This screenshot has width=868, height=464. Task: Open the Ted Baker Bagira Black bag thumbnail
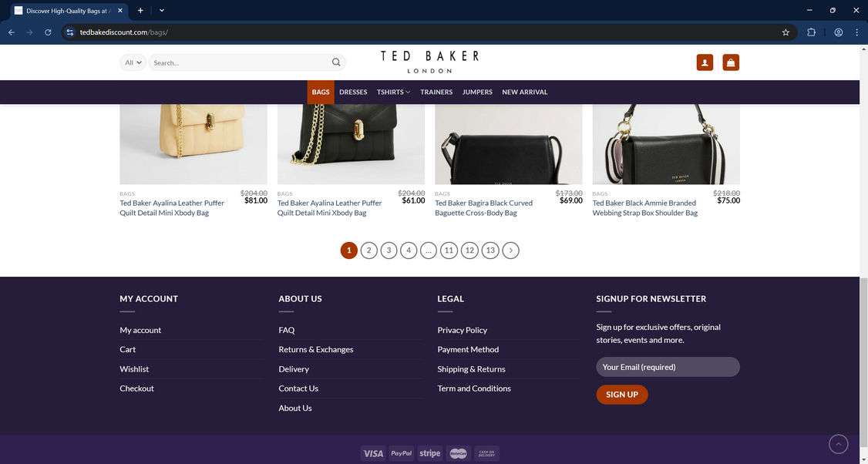pos(508,144)
